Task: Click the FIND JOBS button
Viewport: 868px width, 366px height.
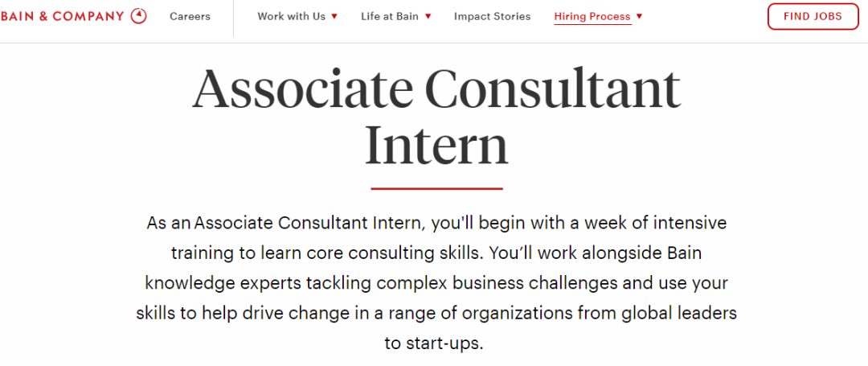Action: pyautogui.click(x=813, y=16)
